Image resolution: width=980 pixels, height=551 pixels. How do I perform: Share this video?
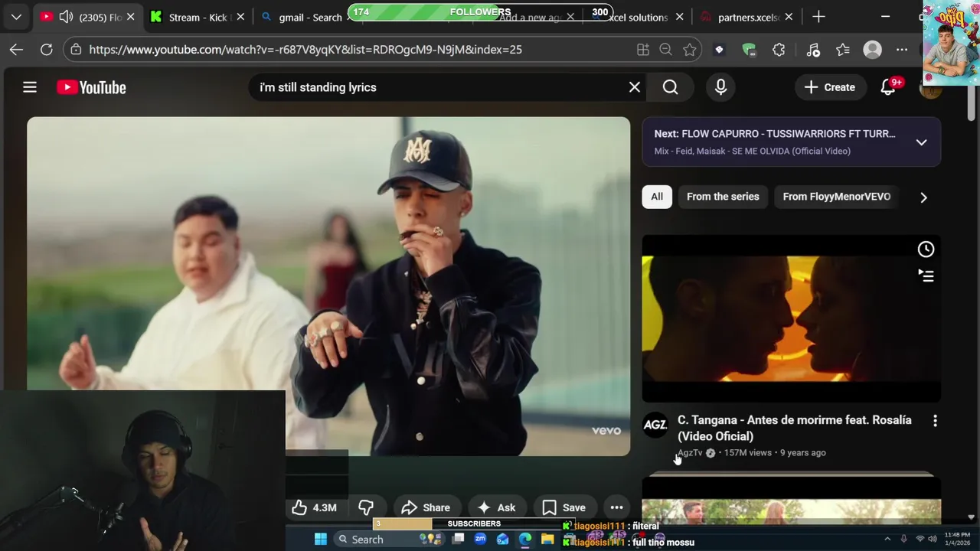[426, 507]
